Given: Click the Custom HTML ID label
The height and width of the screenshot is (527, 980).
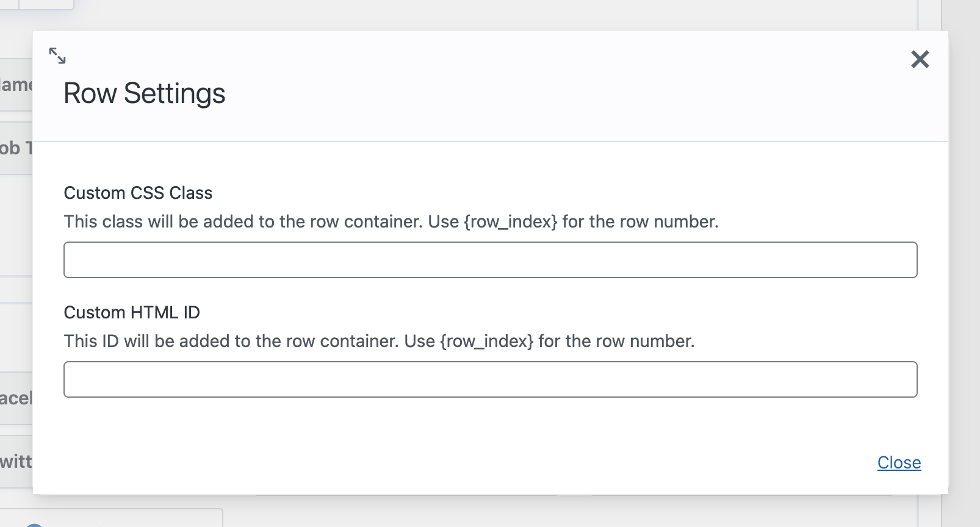Looking at the screenshot, I should (x=131, y=312).
